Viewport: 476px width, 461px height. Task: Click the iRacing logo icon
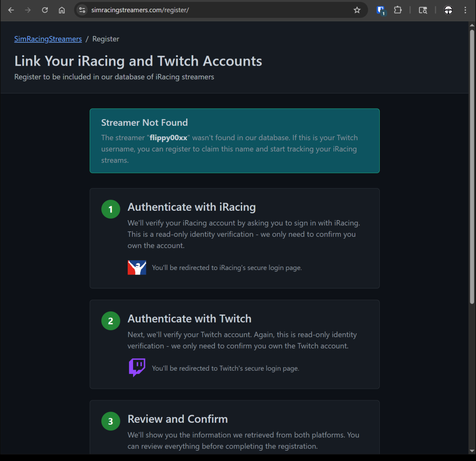[137, 267]
